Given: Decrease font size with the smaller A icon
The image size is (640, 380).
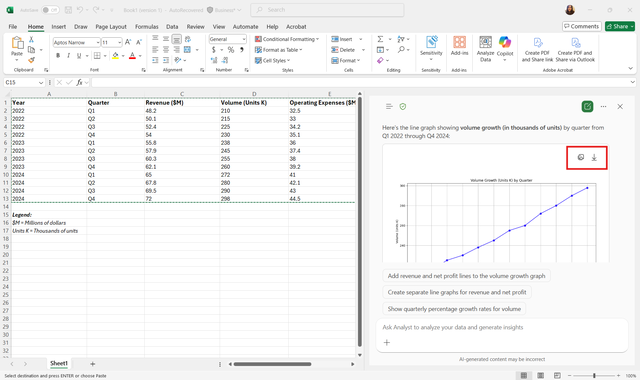Looking at the screenshot, I should pyautogui.click(x=139, y=42).
